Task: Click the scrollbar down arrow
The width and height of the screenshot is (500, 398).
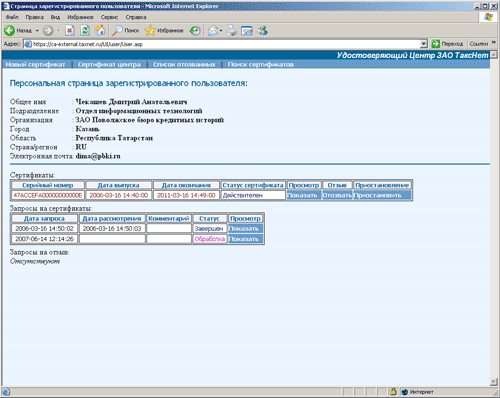Action: pyautogui.click(x=494, y=382)
